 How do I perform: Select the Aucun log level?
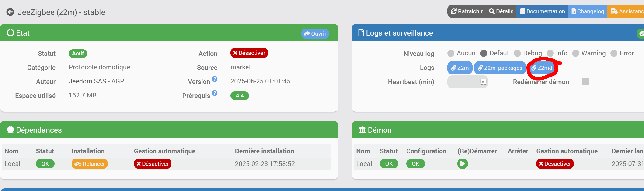(x=450, y=53)
